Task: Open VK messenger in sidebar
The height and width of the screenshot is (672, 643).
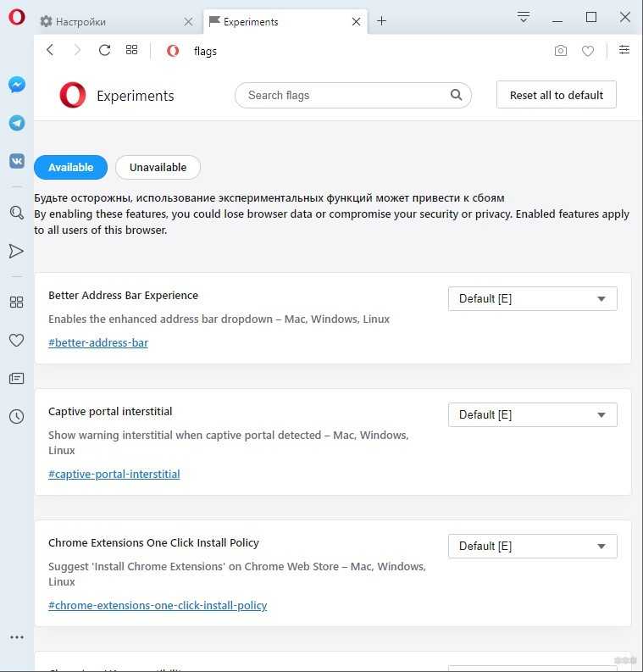Action: tap(17, 161)
